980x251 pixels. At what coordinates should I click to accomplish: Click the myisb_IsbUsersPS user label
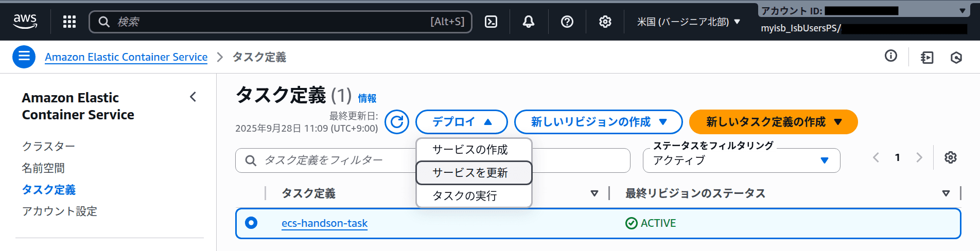click(x=801, y=28)
